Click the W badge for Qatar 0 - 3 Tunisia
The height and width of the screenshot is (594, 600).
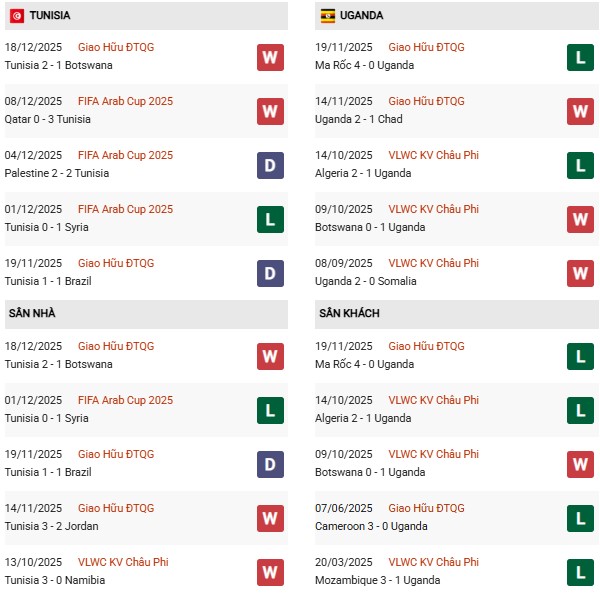pos(270,111)
